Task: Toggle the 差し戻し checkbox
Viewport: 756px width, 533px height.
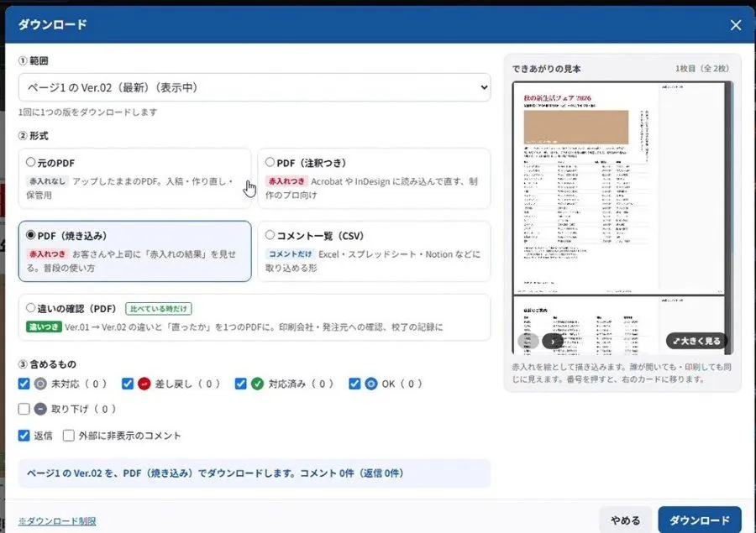Action: pyautogui.click(x=128, y=384)
